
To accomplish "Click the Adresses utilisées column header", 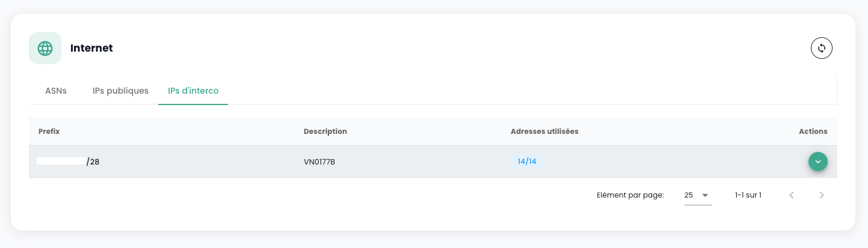I will (x=544, y=131).
